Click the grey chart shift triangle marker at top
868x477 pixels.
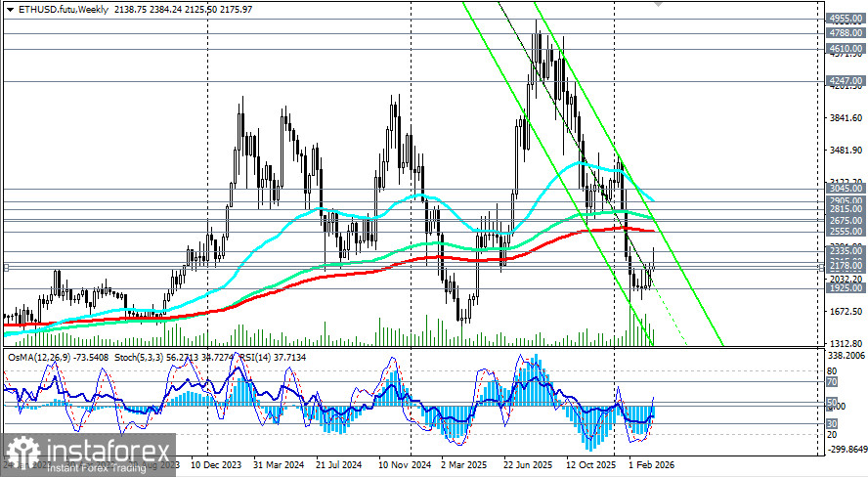(658, 4)
